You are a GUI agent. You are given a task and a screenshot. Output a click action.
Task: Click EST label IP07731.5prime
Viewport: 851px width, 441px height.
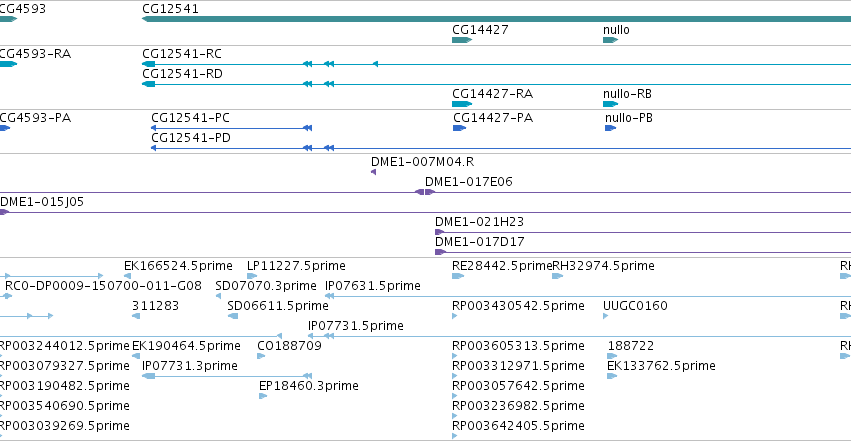click(x=355, y=326)
